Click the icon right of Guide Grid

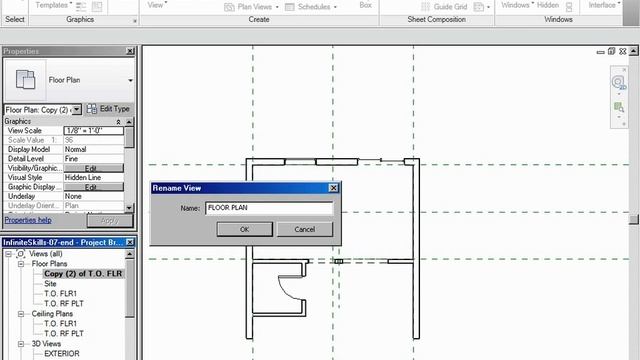pos(479,7)
